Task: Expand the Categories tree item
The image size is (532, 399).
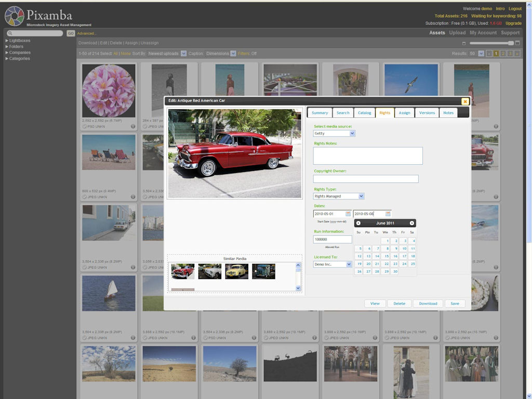Action: point(7,59)
